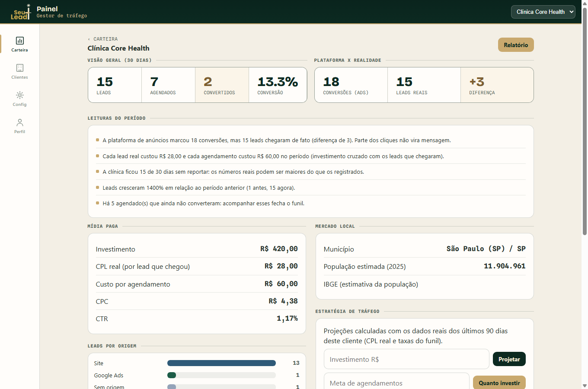Click the Seu Lead logo

click(x=21, y=12)
